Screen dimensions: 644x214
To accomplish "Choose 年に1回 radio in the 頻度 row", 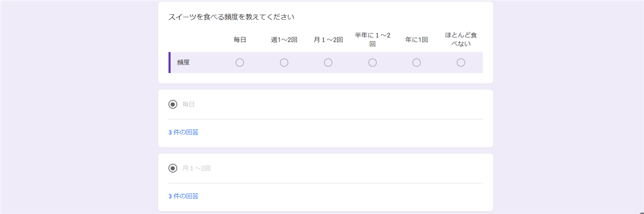I will coord(416,63).
